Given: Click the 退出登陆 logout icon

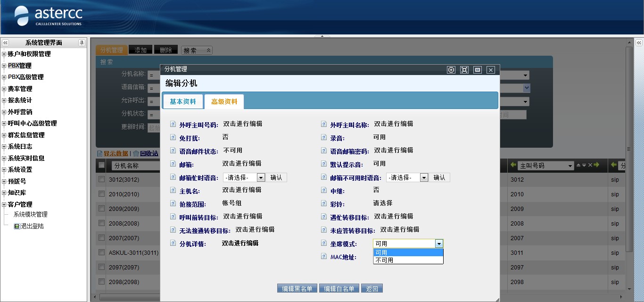Looking at the screenshot, I should coord(17,226).
